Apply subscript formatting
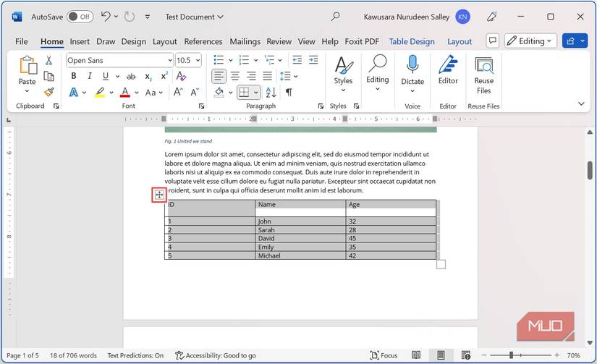This screenshot has width=597, height=364. coord(148,77)
